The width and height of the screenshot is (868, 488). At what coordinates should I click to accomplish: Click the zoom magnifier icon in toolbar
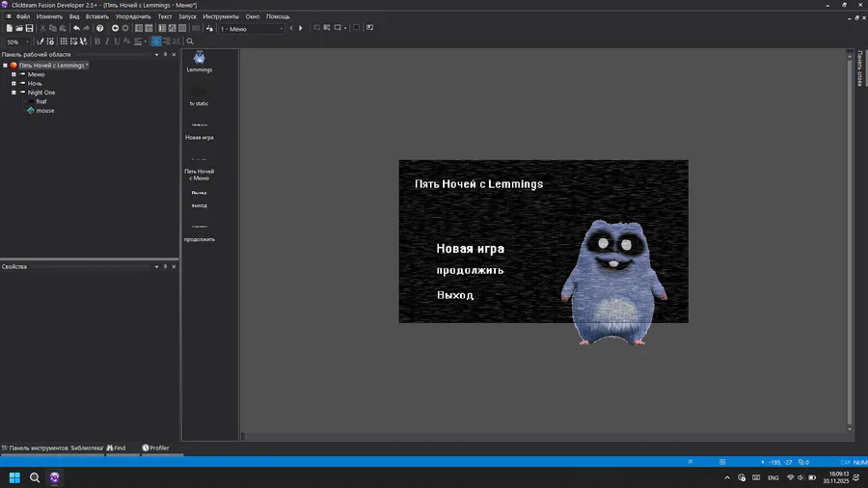(x=190, y=41)
